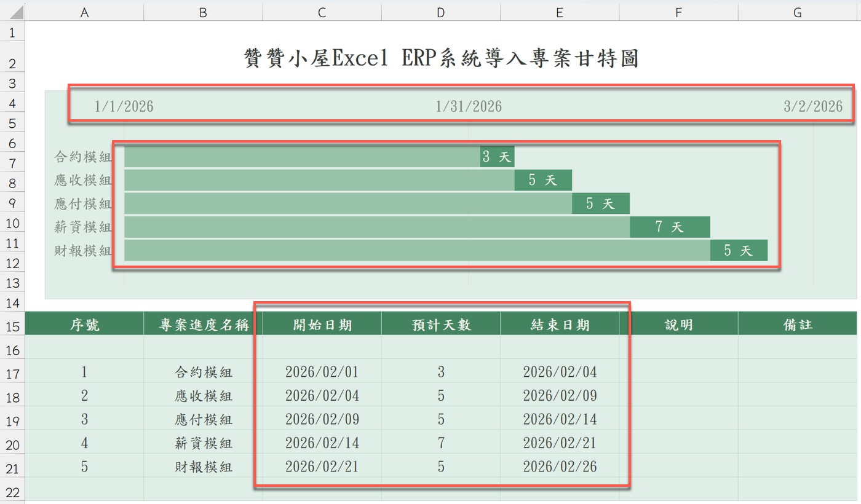Image resolution: width=861 pixels, height=504 pixels.
Task: Select row header 21
Action: (12, 467)
